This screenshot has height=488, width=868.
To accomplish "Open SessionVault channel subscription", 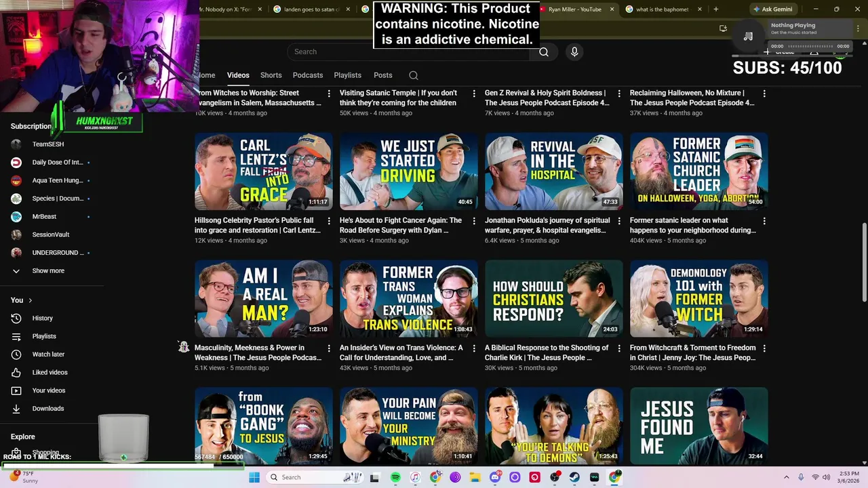I will (50, 235).
